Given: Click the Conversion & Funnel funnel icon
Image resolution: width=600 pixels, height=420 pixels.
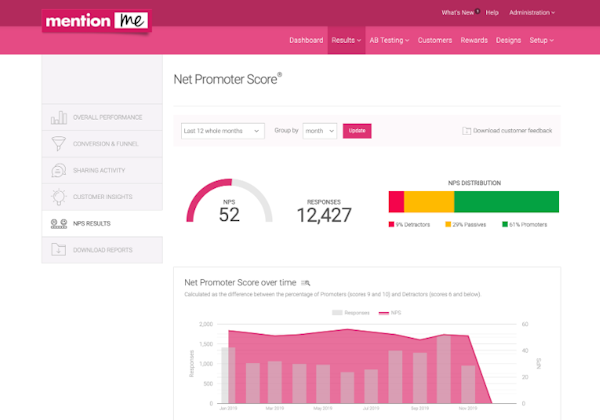Looking at the screenshot, I should tap(59, 144).
